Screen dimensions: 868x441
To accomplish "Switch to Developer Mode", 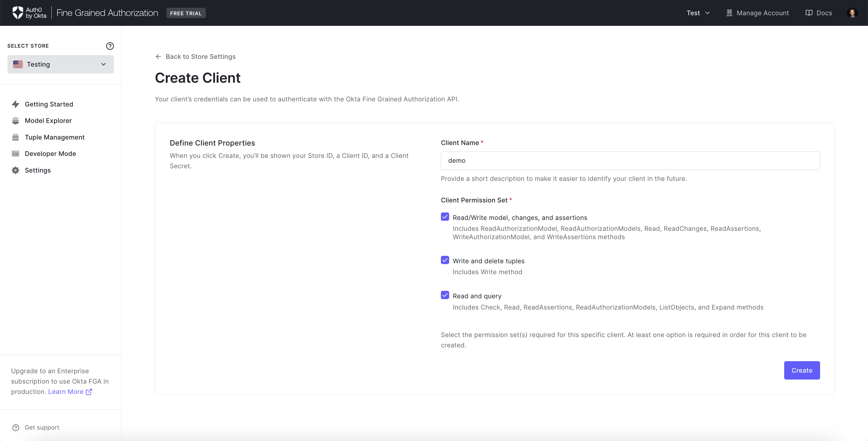I will click(x=50, y=154).
